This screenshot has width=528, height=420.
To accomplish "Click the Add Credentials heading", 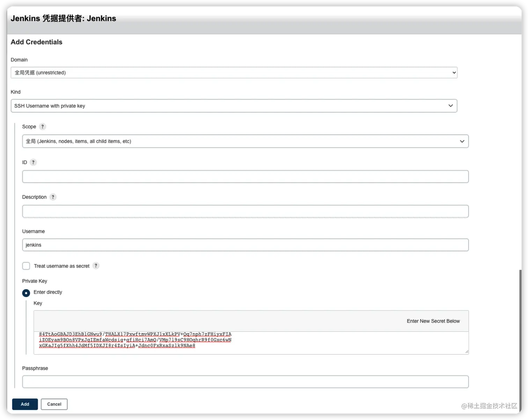I will pos(36,42).
